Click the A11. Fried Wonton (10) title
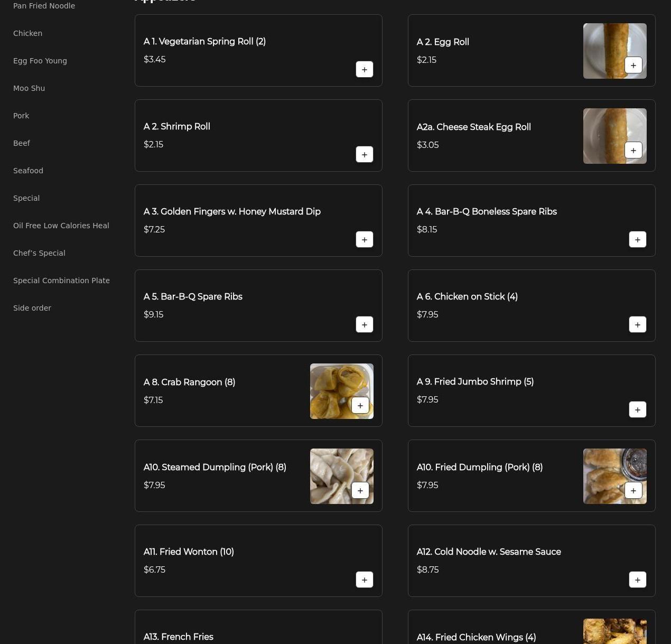The height and width of the screenshot is (644, 671). (189, 552)
